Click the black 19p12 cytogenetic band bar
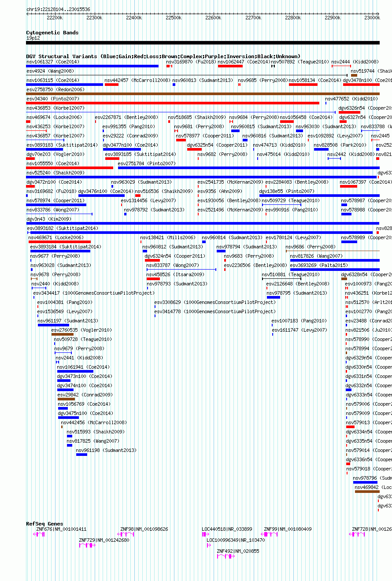This screenshot has width=392, height=581. point(203,43)
